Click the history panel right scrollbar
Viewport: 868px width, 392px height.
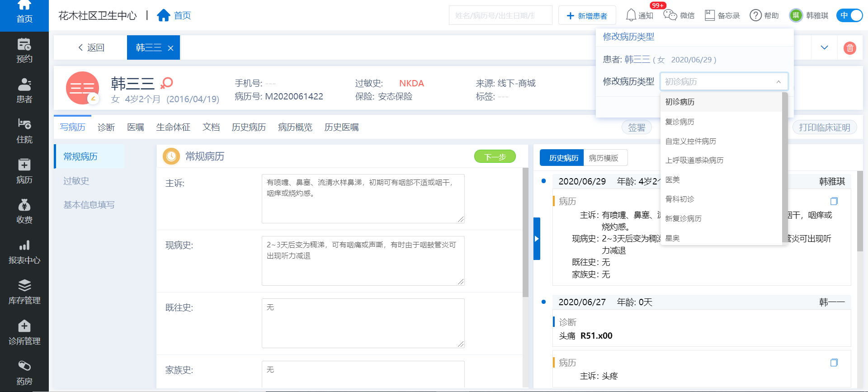[860, 211]
